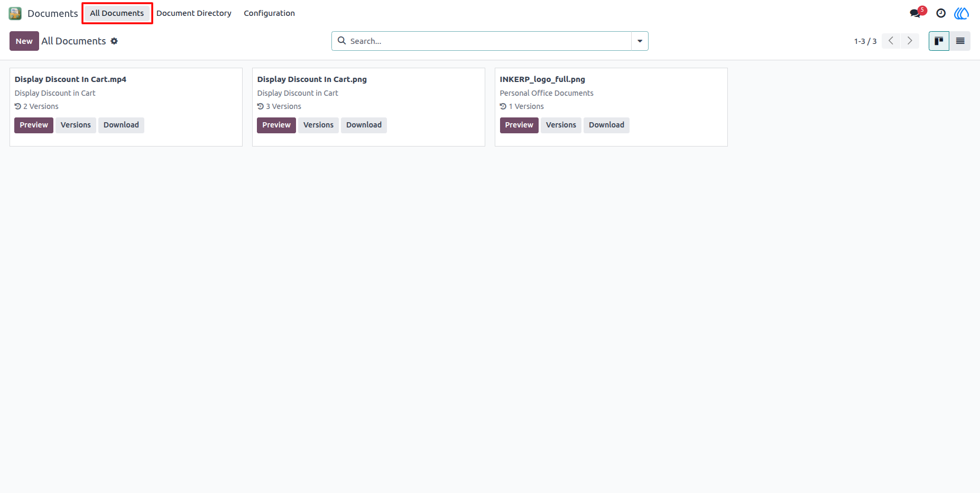Show Versions of Display Discount In Cart.png

click(318, 125)
